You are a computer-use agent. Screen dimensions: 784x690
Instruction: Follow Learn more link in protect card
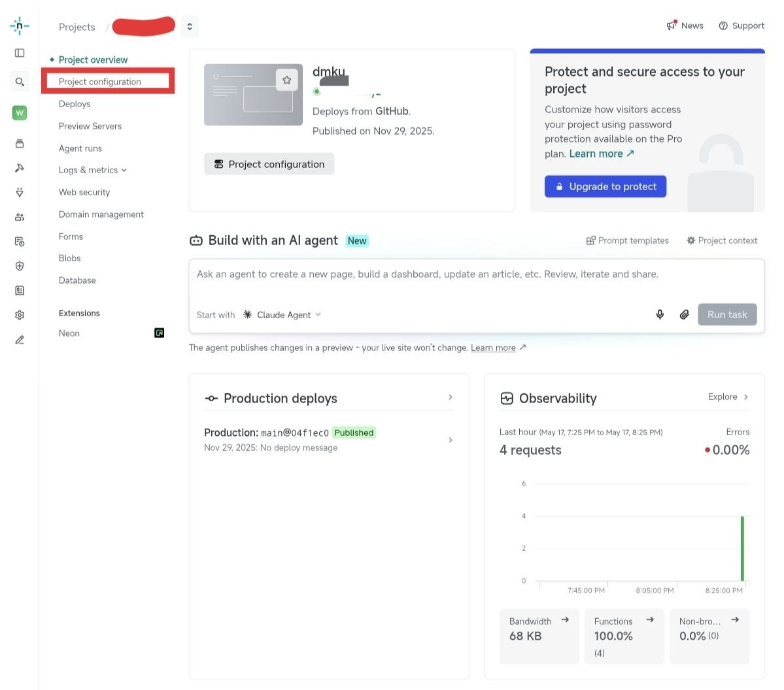[x=602, y=154]
